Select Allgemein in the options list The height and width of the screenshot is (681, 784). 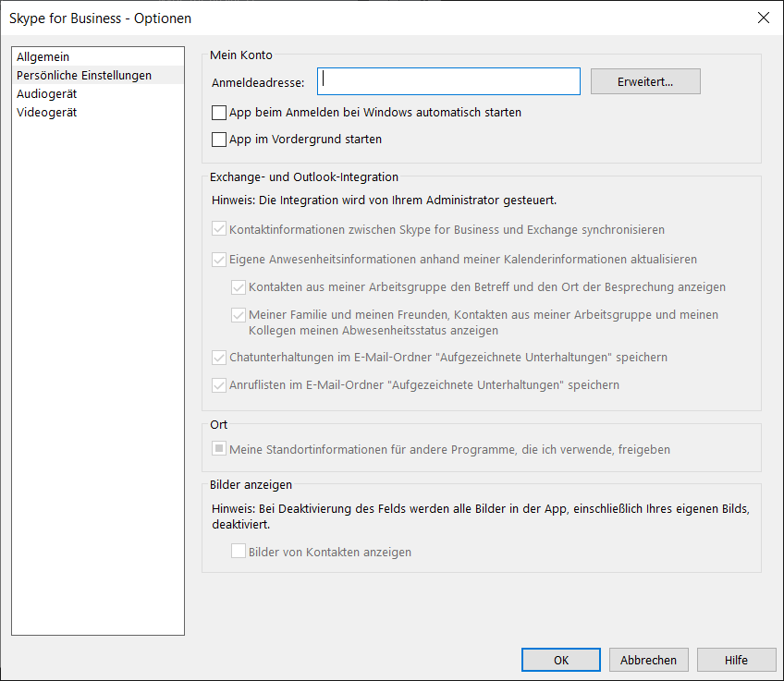97,56
